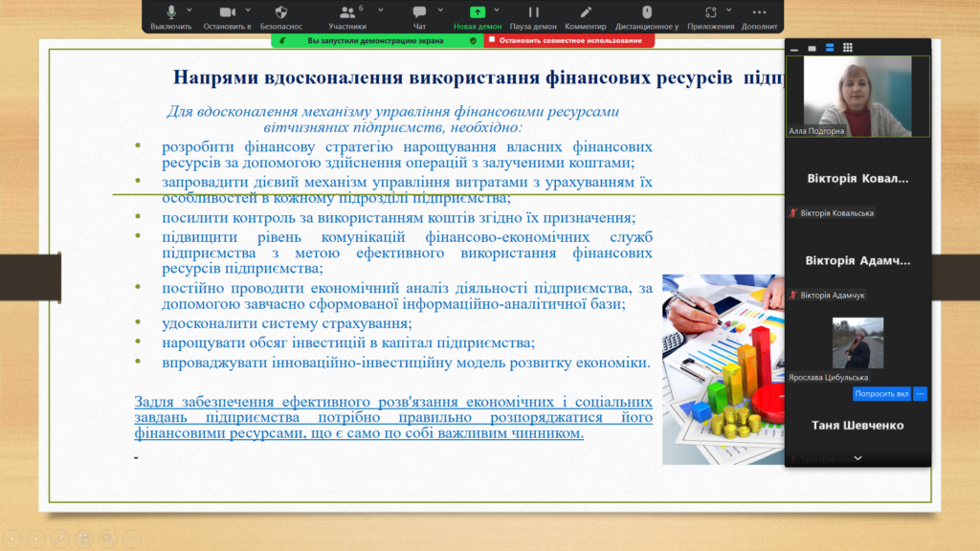Image resolution: width=980 pixels, height=551 pixels.
Task: Switch video panel to vertical strip view
Action: pos(830,48)
